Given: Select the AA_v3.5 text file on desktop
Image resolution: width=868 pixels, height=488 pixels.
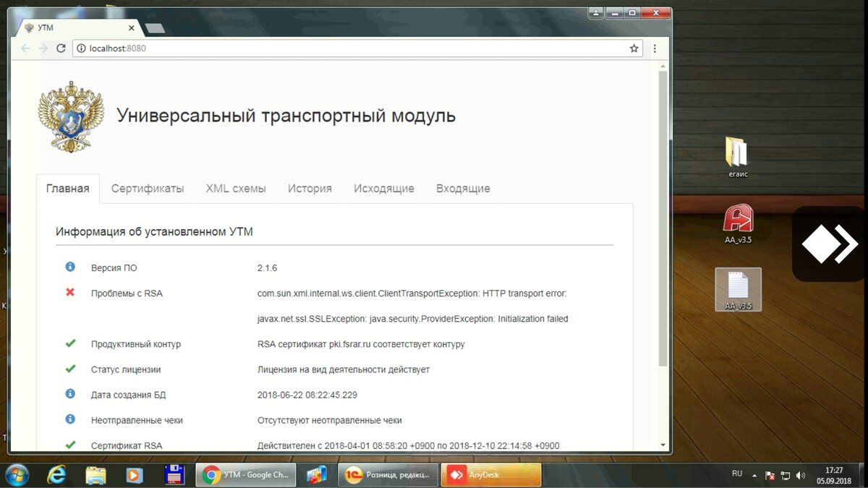Looking at the screenshot, I should point(738,289).
